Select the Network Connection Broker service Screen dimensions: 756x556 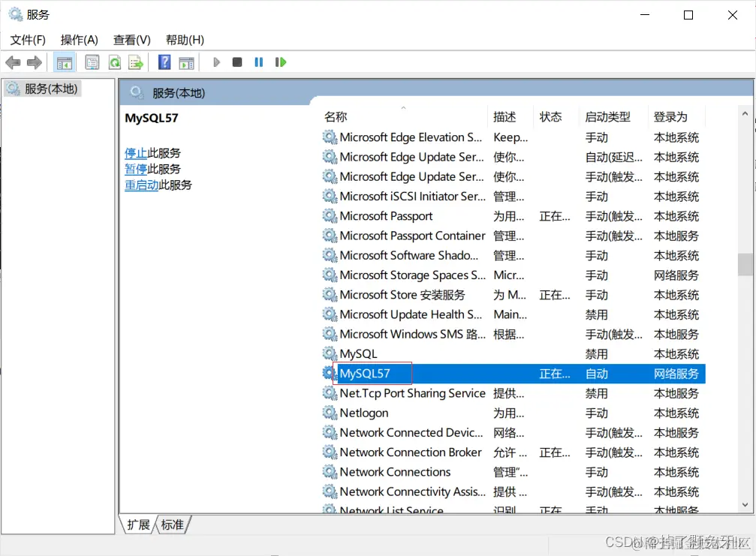pos(411,452)
